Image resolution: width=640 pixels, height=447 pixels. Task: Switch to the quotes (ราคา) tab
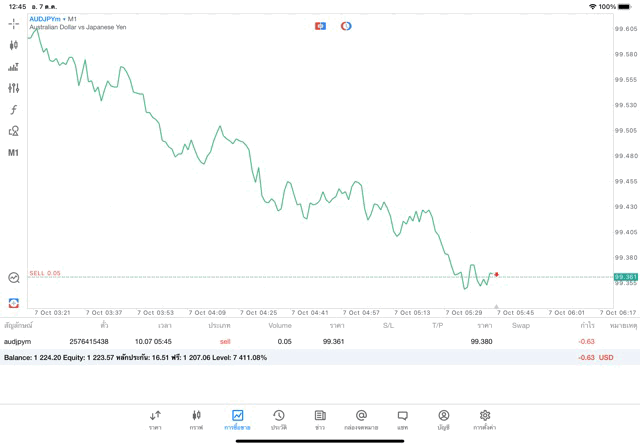click(155, 419)
